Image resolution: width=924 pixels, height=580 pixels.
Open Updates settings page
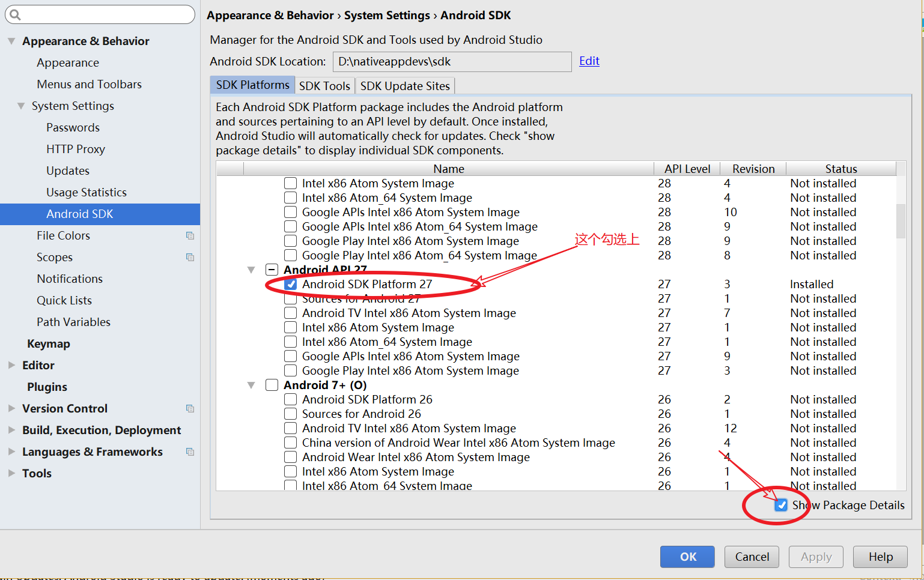coord(68,171)
